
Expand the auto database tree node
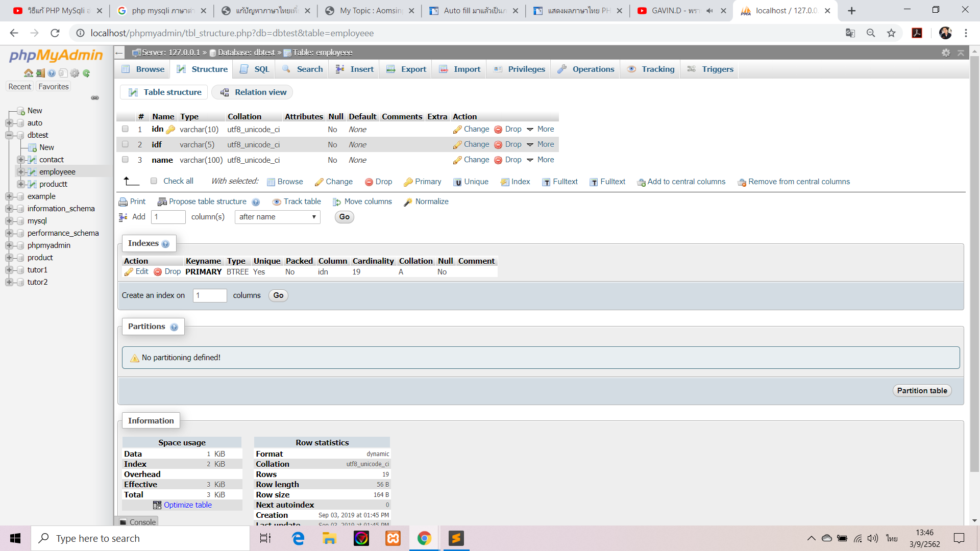pyautogui.click(x=9, y=123)
